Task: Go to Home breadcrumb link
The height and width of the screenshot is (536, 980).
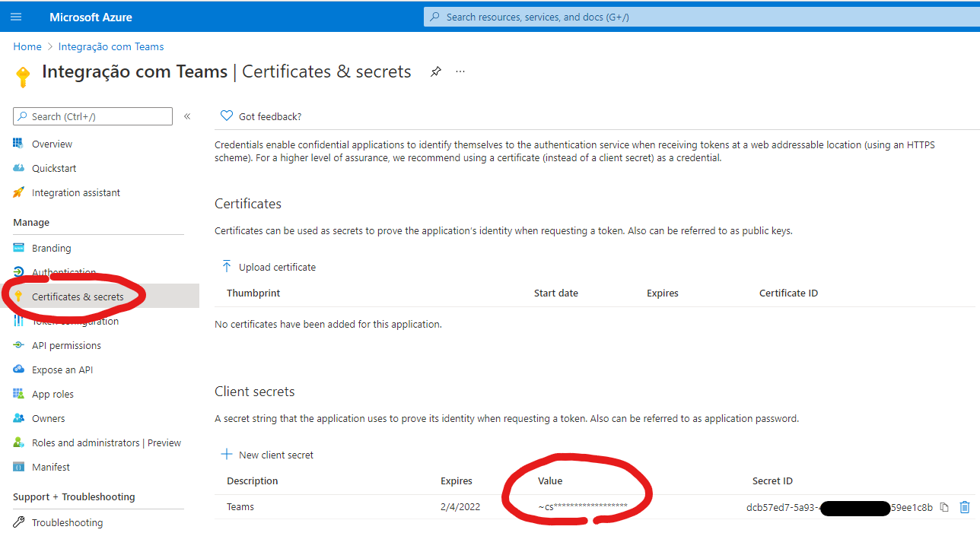Action: click(27, 46)
